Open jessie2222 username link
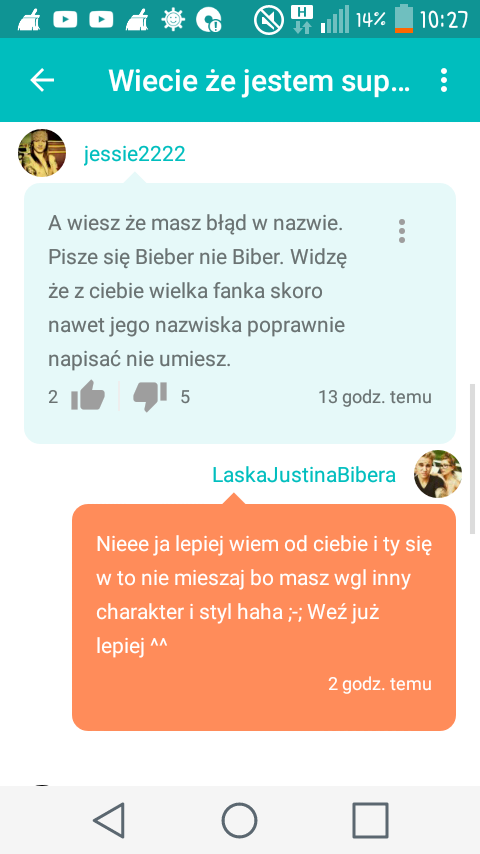Screen dimensions: 480x854 point(135,154)
